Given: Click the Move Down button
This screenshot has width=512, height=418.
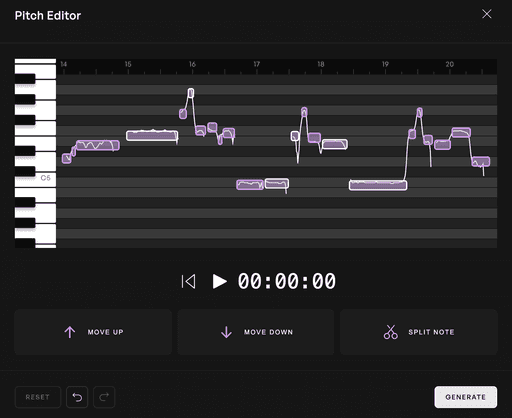Looking at the screenshot, I should pos(256,332).
